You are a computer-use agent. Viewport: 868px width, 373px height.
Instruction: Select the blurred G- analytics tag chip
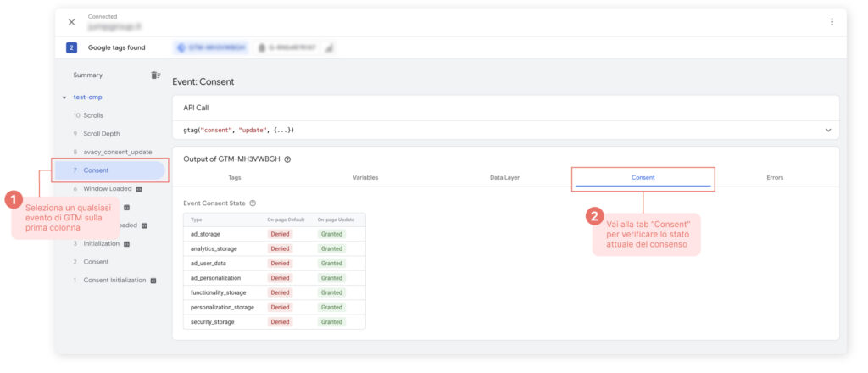pyautogui.click(x=287, y=47)
